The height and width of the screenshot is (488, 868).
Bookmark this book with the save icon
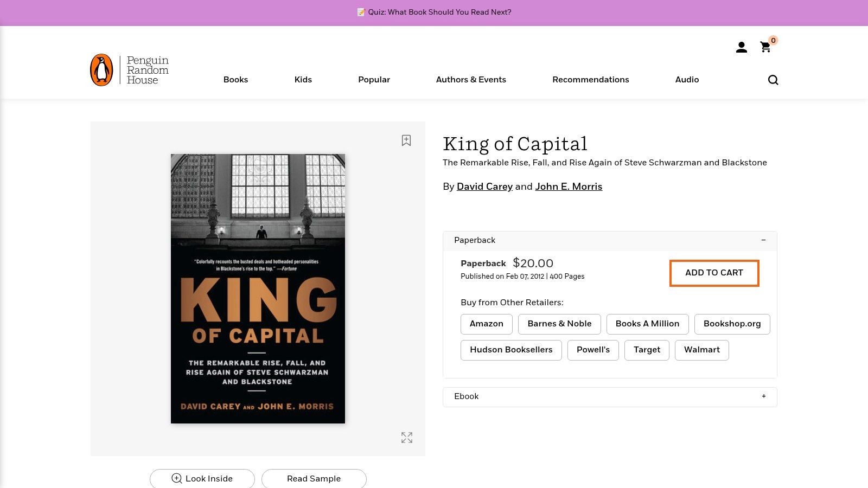[406, 140]
